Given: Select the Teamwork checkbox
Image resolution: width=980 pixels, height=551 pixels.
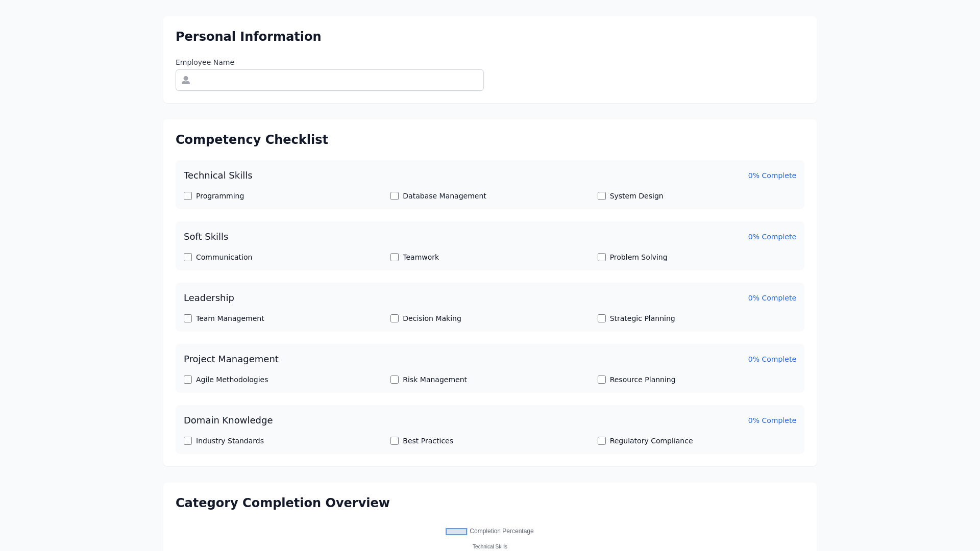Looking at the screenshot, I should tap(395, 257).
